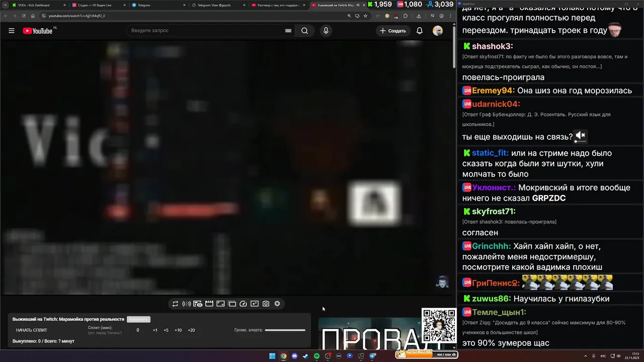Viewport: 644px width, 362px height.
Task: Click username udarnick04 in chat
Action: (496, 104)
